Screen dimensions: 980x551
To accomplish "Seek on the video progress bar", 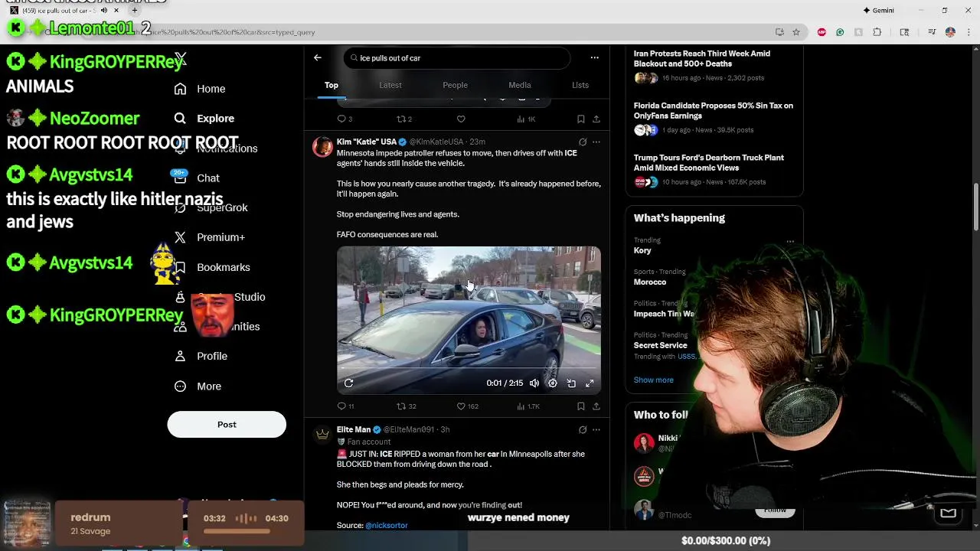I will tap(469, 368).
